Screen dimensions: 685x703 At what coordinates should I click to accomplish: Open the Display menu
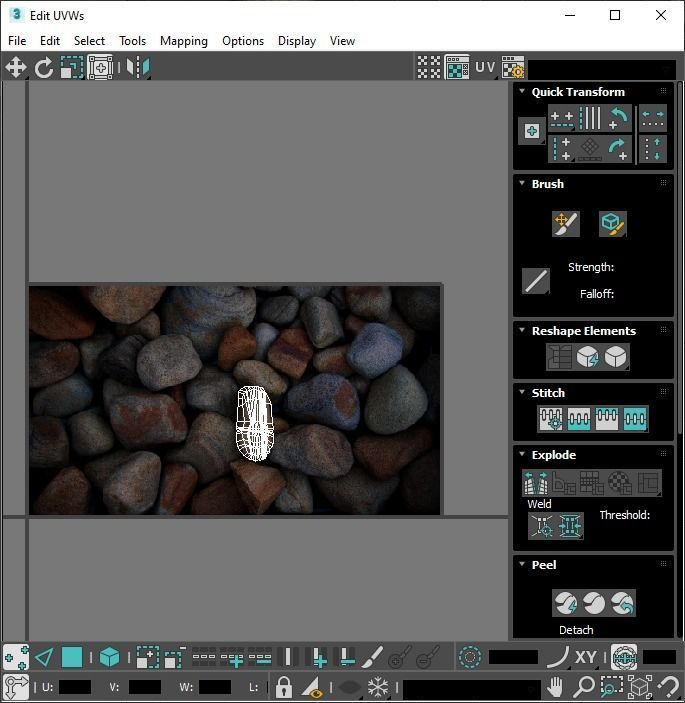click(297, 41)
